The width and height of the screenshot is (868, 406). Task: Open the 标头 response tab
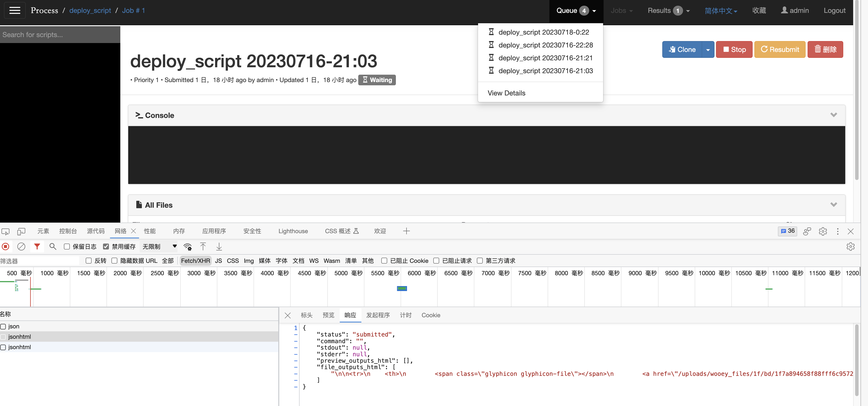click(306, 315)
